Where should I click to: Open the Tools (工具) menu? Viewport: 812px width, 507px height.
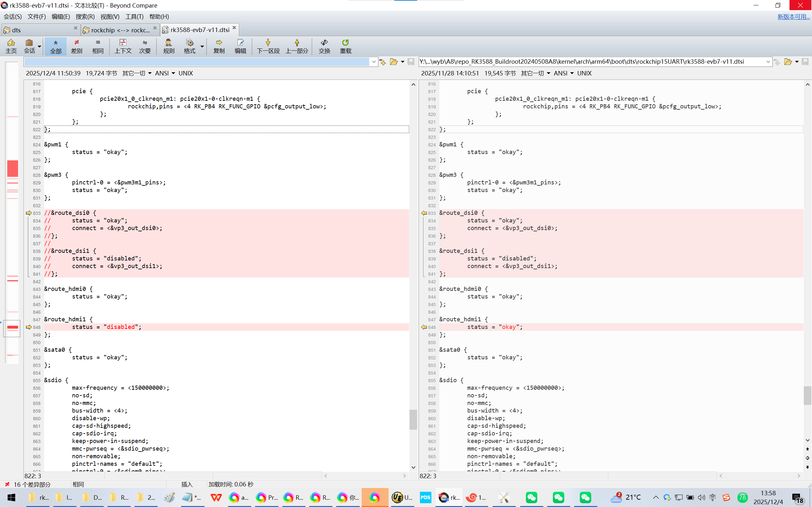click(134, 16)
